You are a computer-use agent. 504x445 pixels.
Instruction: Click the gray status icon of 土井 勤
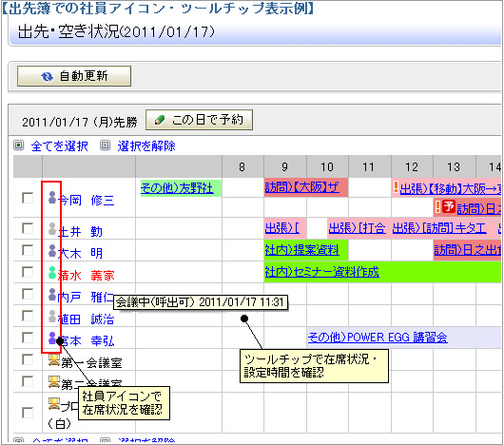(x=52, y=229)
